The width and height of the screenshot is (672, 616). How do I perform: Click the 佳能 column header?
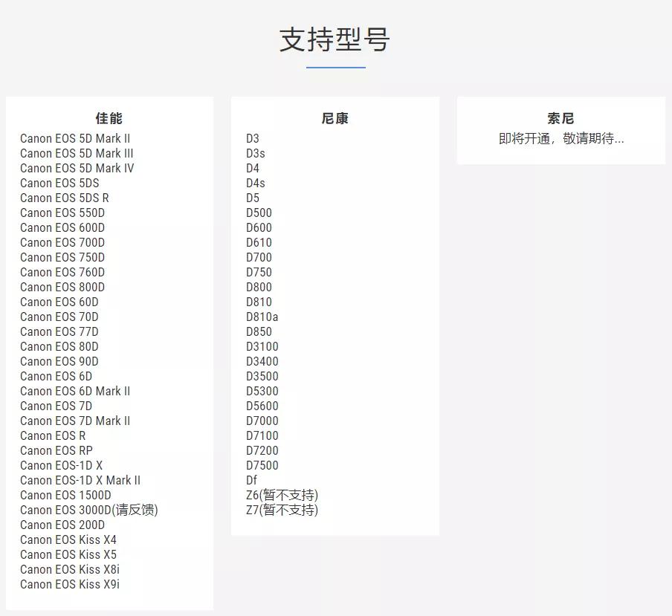click(x=109, y=117)
